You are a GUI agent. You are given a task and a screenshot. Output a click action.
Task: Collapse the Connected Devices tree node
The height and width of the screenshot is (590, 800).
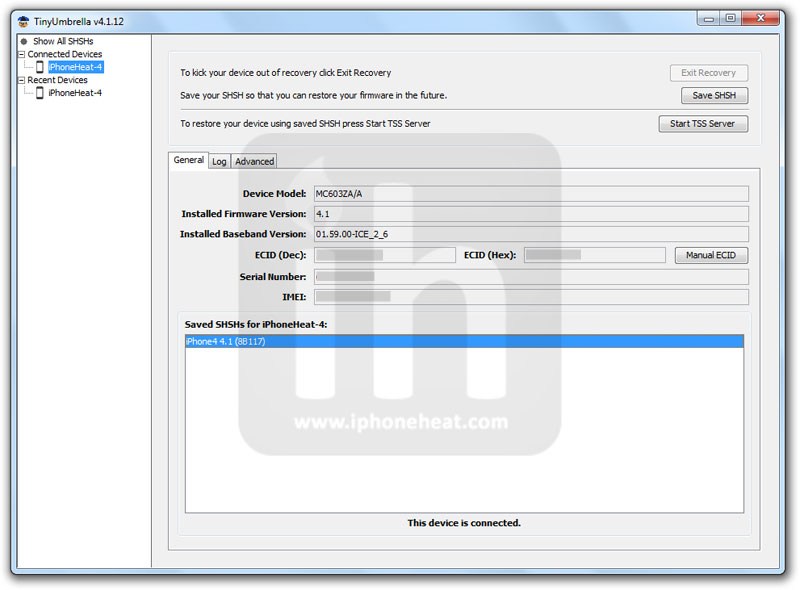(x=21, y=54)
